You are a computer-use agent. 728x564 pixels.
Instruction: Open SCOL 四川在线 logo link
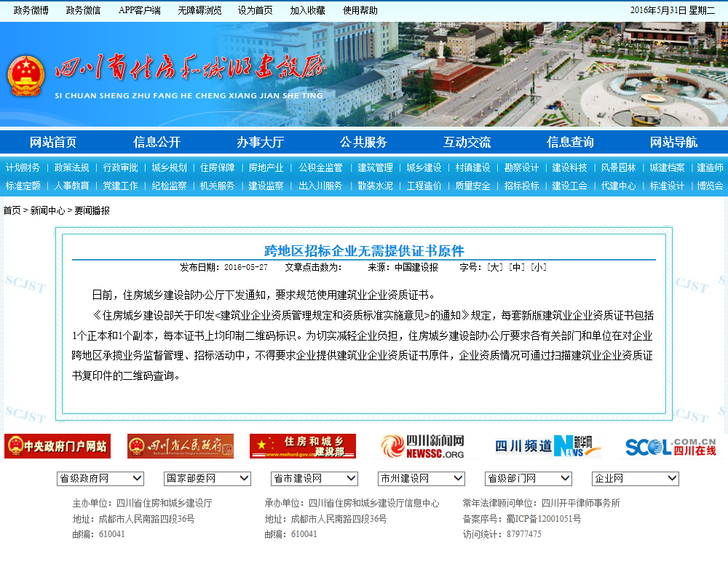pyautogui.click(x=670, y=446)
